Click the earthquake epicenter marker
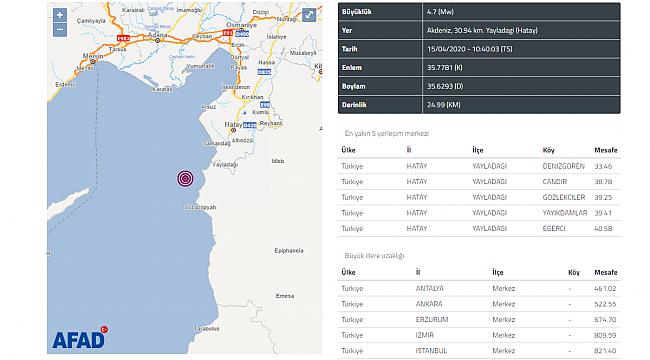This screenshot has height=360, width=650. pos(185,178)
